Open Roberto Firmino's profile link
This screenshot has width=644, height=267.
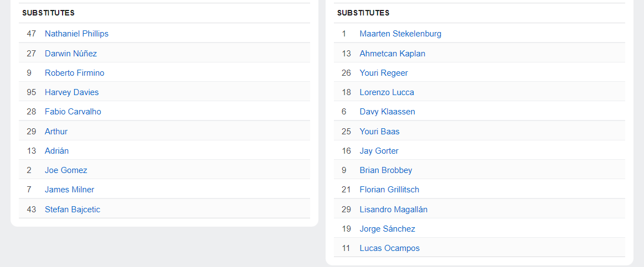tap(74, 73)
